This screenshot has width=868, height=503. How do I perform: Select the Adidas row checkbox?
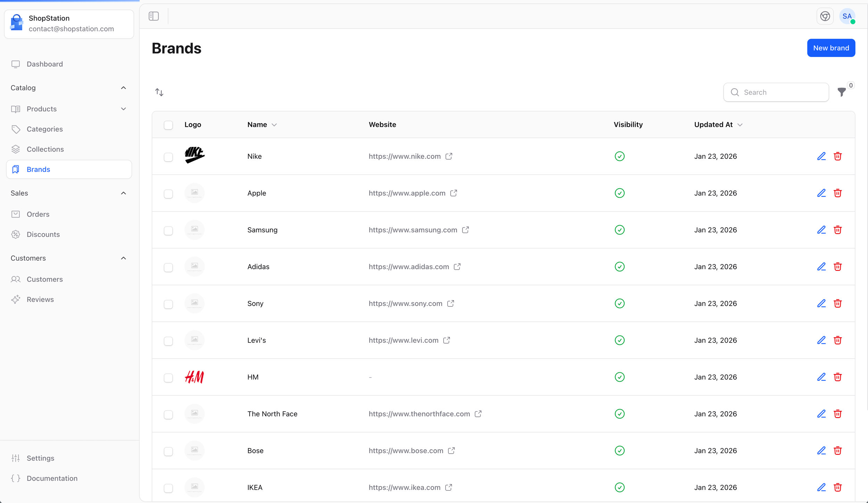pos(168,267)
